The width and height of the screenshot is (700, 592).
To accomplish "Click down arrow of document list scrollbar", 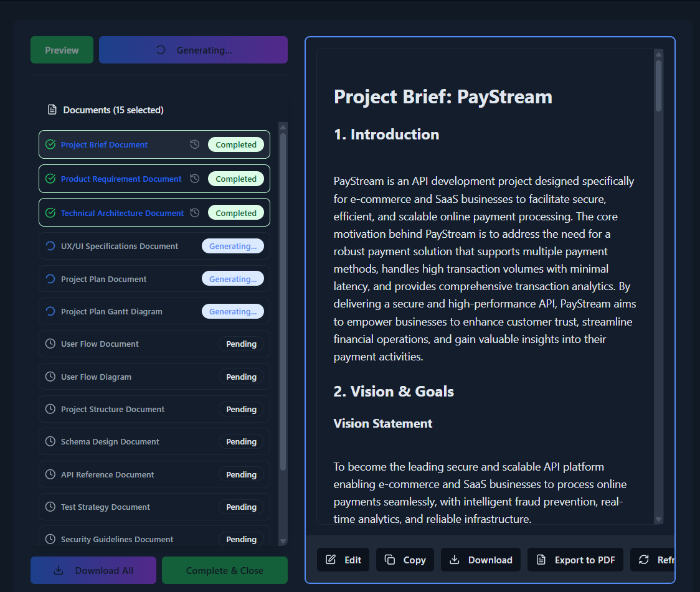I will (x=283, y=541).
